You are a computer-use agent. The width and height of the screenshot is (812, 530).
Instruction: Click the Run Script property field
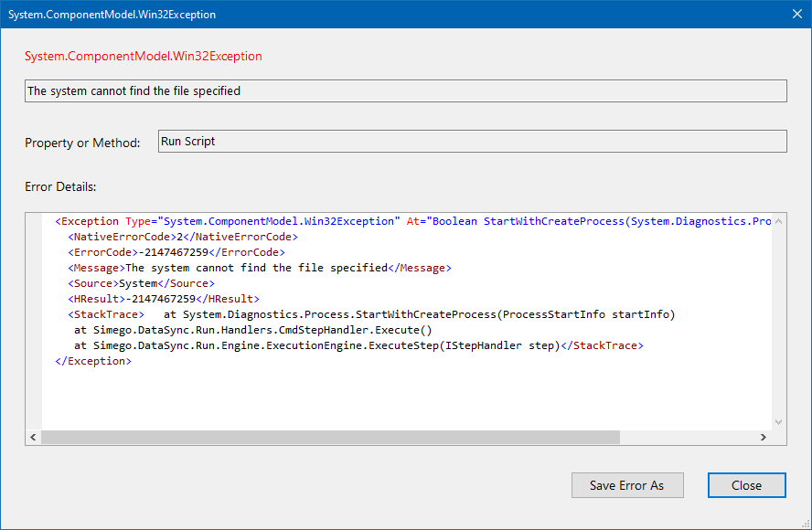pyautogui.click(x=472, y=142)
